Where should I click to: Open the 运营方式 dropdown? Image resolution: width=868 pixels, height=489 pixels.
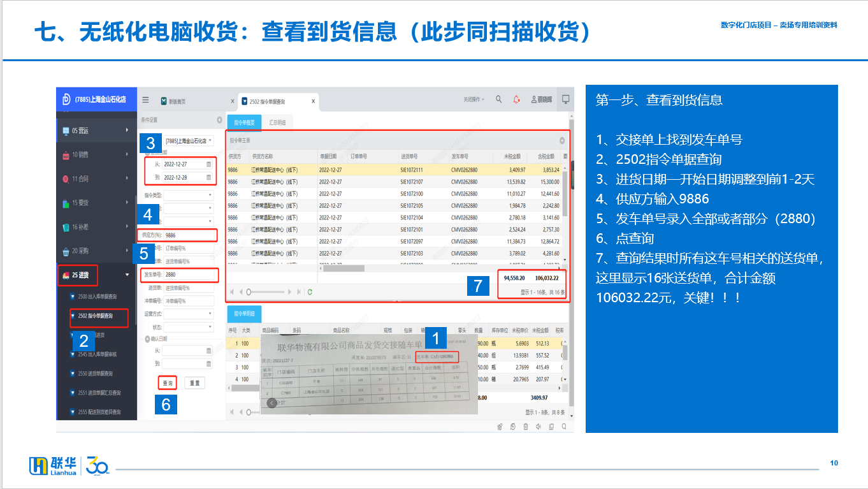click(x=189, y=314)
